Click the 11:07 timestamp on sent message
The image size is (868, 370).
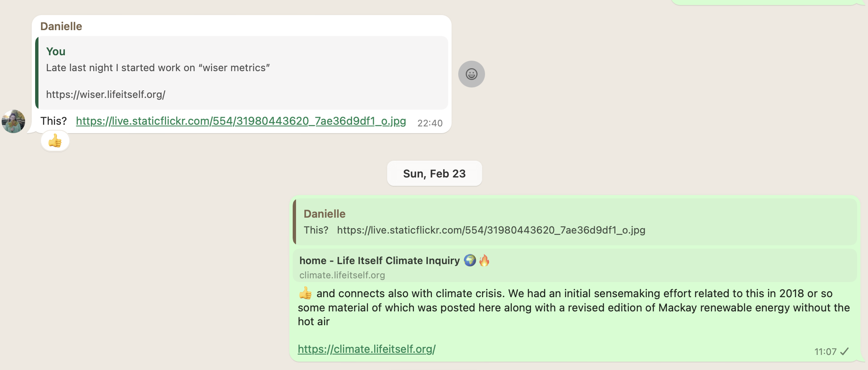pos(825,352)
